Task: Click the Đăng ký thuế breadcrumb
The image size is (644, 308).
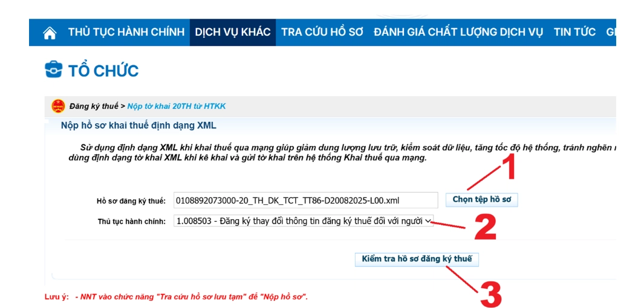Action: click(x=94, y=106)
